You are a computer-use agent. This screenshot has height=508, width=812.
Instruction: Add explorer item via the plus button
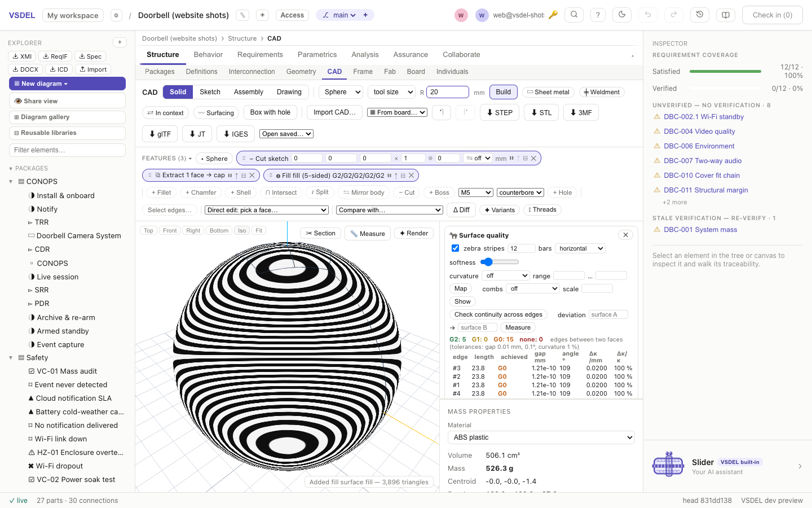click(x=120, y=42)
